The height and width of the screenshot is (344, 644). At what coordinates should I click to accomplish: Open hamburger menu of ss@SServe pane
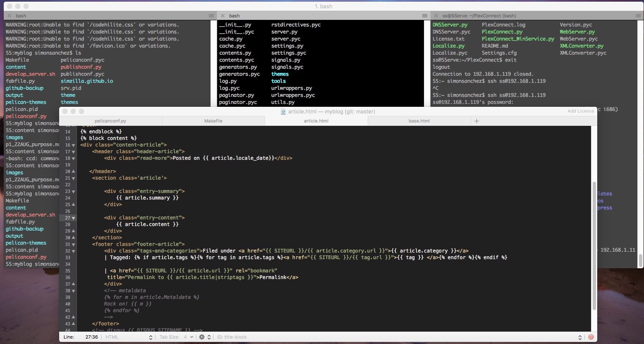(x=638, y=16)
